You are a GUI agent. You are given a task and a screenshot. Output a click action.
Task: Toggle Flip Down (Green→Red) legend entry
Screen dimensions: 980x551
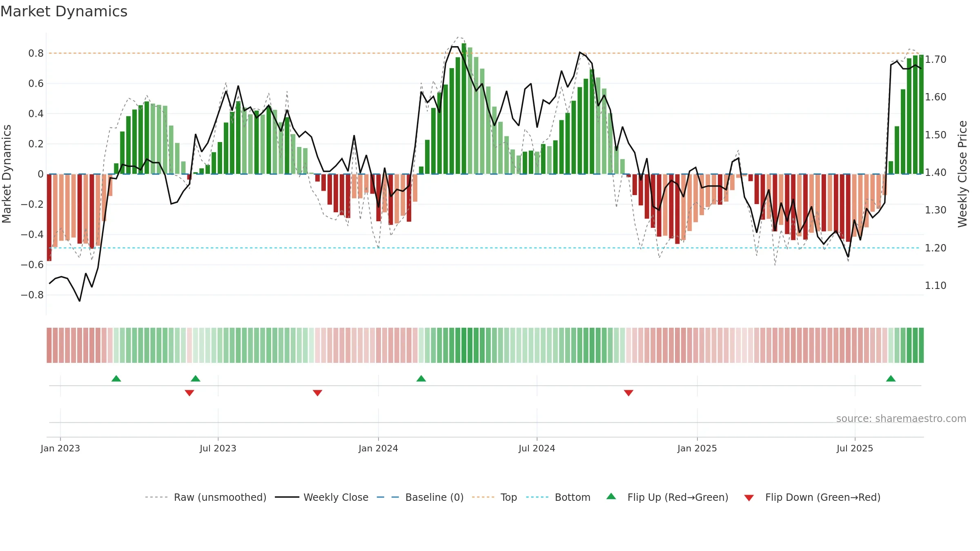click(812, 497)
